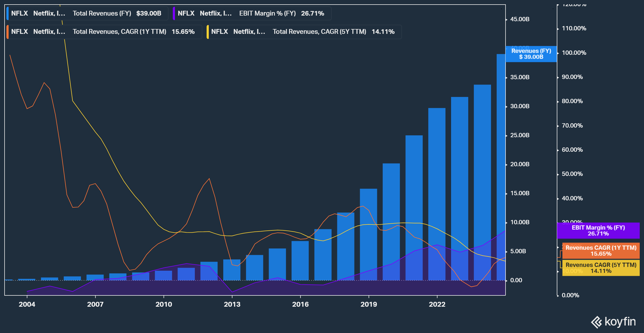The image size is (644, 333).
Task: Click the 80.00% percent axis label
Action: click(572, 101)
